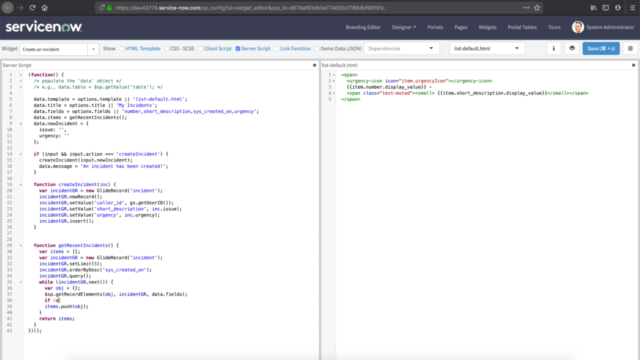The width and height of the screenshot is (640, 360).
Task: Click the browser account icon
Action: (618, 8)
